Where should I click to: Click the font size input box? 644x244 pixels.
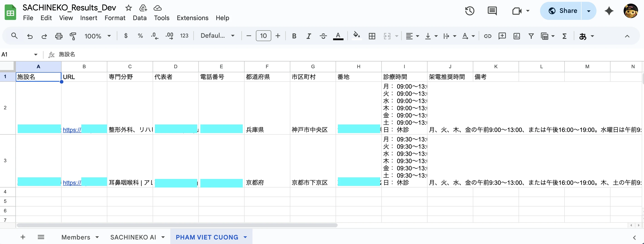tap(263, 36)
